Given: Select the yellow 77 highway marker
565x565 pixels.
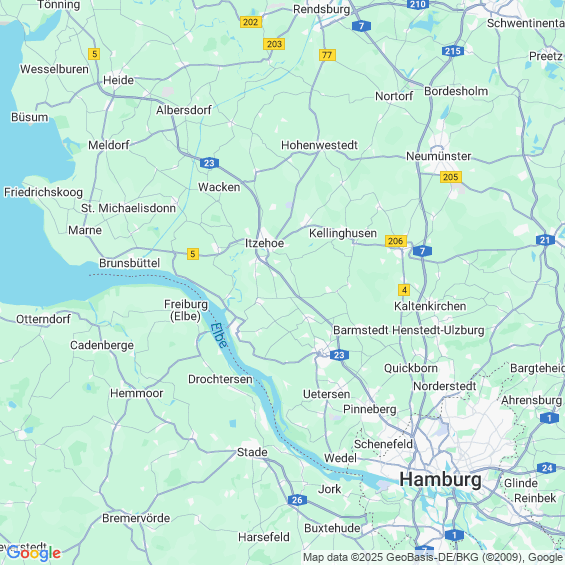Looking at the screenshot, I should pos(327,55).
